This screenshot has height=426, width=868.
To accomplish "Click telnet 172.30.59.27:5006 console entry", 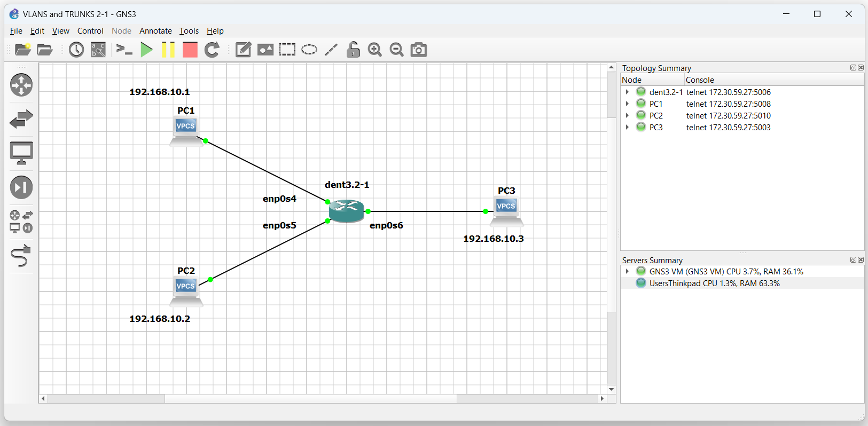I will point(729,92).
